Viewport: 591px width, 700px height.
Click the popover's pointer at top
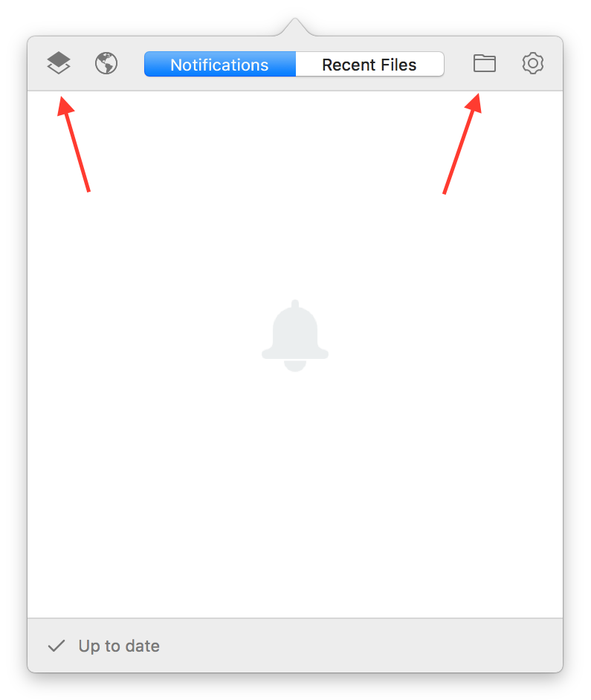click(x=295, y=27)
